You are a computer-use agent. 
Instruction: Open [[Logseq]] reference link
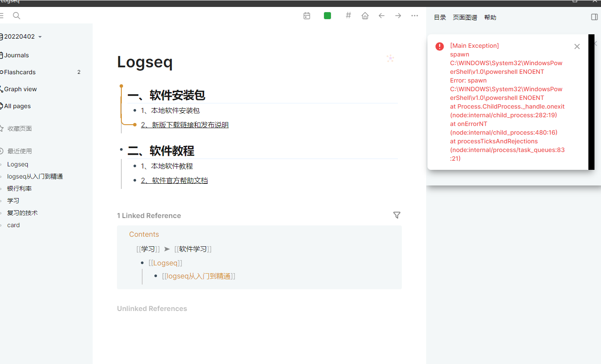[165, 263]
